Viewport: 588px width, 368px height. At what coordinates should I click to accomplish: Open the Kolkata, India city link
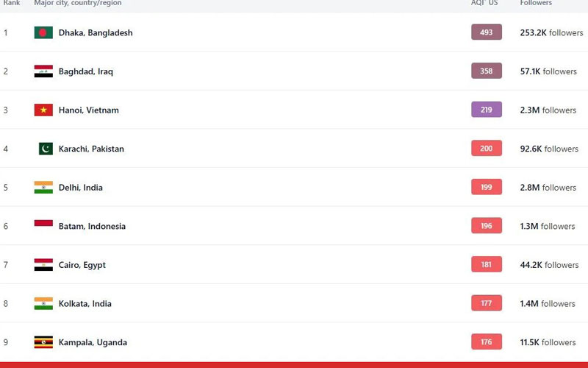coord(85,304)
